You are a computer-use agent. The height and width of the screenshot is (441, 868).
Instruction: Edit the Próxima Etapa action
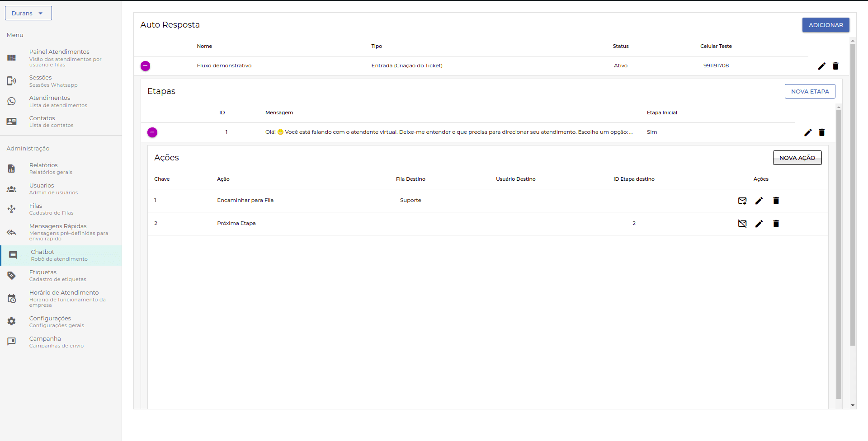coord(759,224)
